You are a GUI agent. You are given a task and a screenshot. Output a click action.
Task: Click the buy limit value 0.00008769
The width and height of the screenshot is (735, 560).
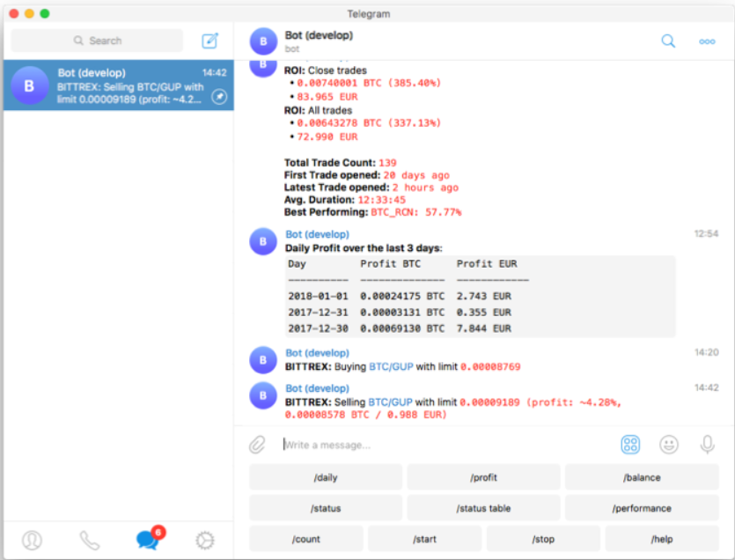(x=490, y=367)
